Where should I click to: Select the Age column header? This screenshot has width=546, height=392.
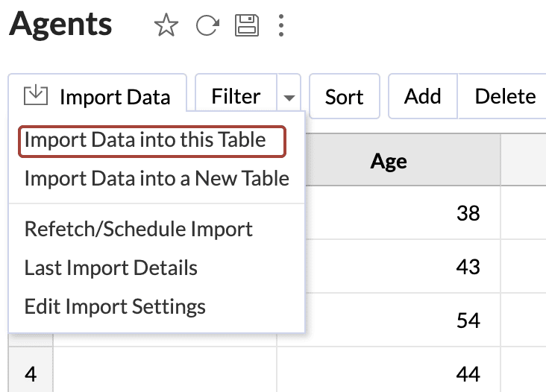389,162
